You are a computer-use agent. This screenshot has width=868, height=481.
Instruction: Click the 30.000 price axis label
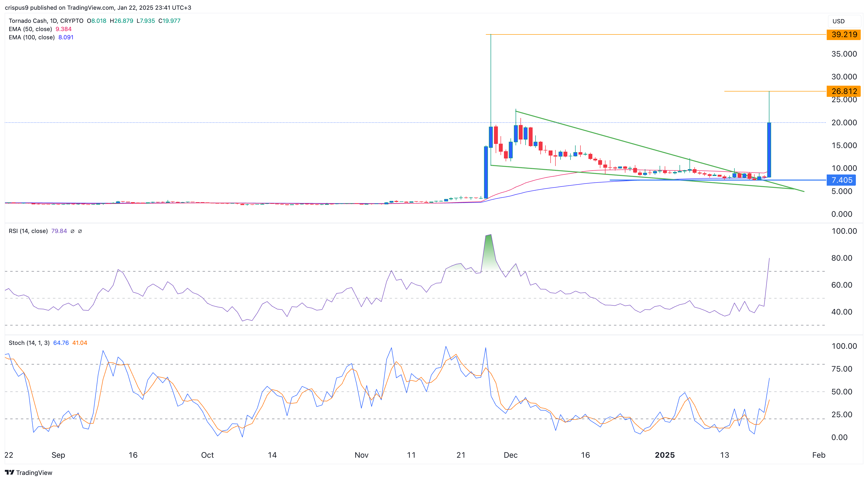point(844,77)
